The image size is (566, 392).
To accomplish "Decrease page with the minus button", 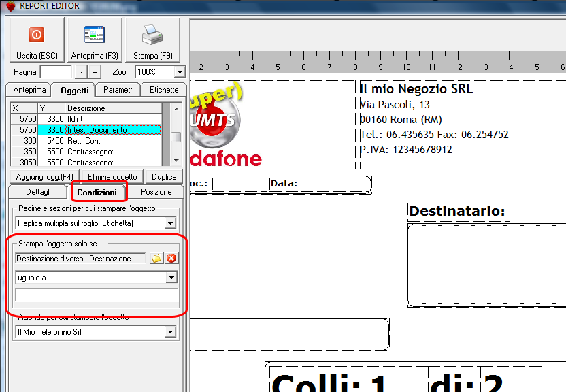I will (82, 72).
